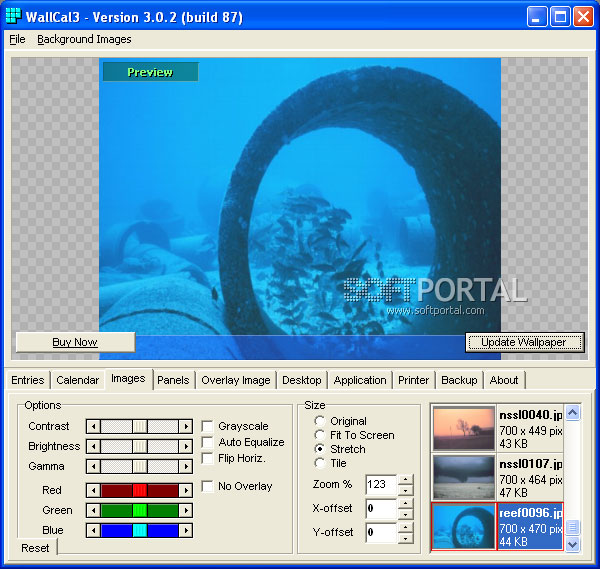Select the Tile size option
Viewport: 600px width, 569px height.
pyautogui.click(x=320, y=463)
